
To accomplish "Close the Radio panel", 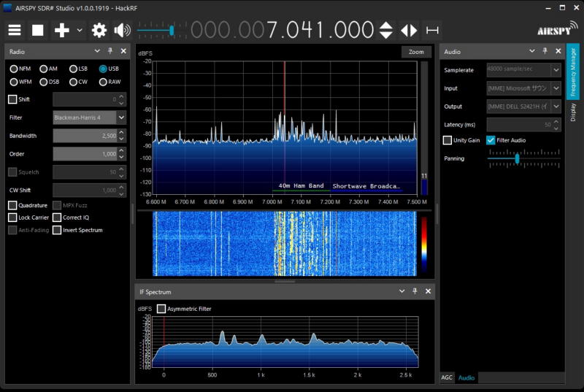I will [123, 51].
